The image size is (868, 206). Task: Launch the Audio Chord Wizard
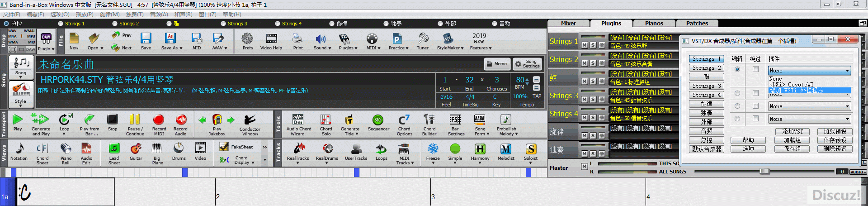(298, 125)
